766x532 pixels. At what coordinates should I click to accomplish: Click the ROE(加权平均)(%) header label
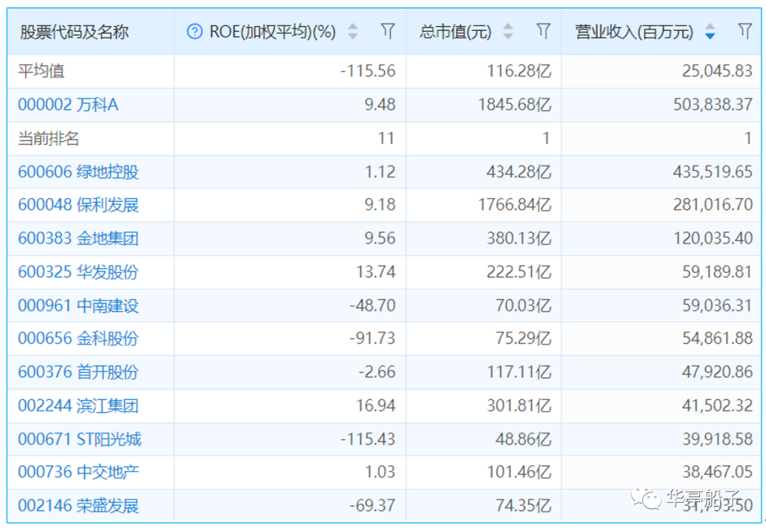coord(272,32)
